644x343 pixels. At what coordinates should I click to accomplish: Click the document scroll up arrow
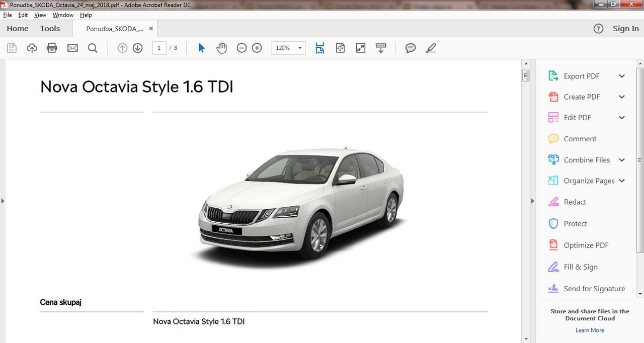526,63
